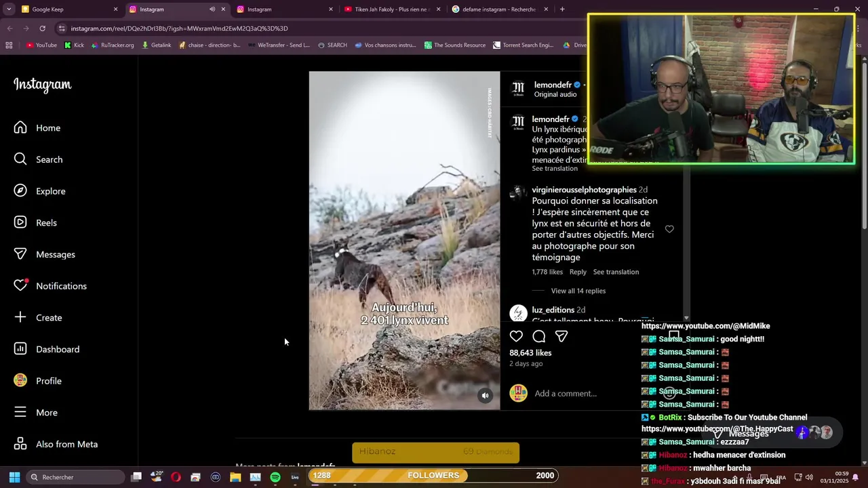Open Torrent Search Engine bookmark
Screen dimensions: 868x488
(523, 45)
